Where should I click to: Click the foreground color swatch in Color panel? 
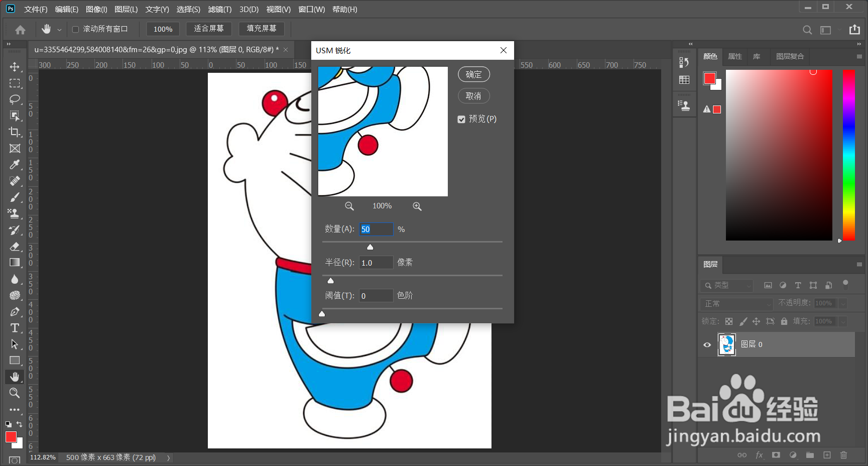click(x=710, y=78)
